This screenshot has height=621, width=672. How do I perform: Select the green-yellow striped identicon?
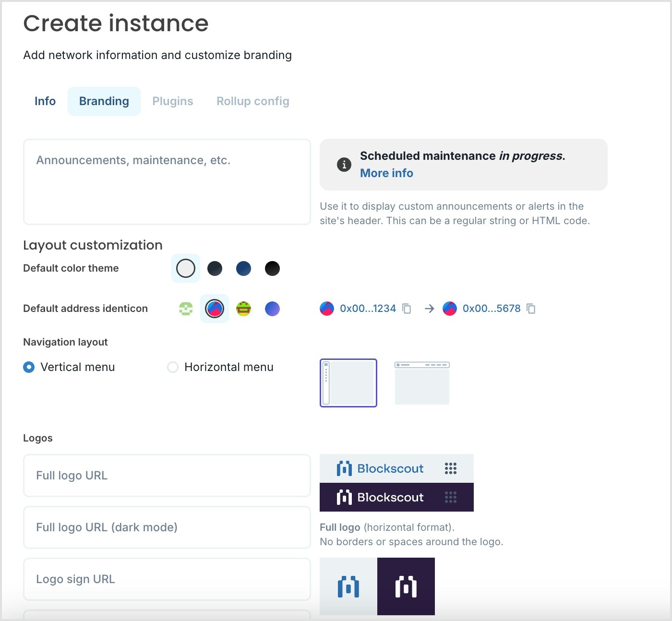[243, 309]
